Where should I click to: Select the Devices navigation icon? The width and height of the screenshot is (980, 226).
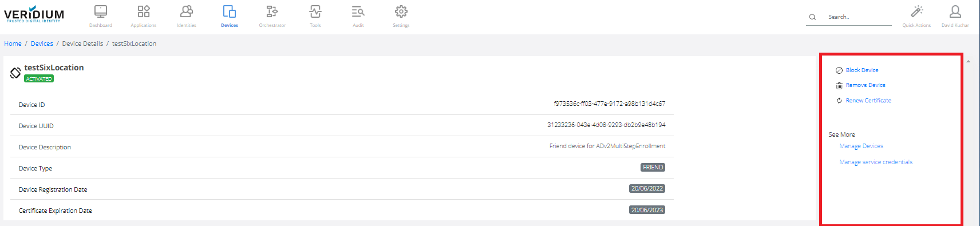pyautogui.click(x=230, y=11)
